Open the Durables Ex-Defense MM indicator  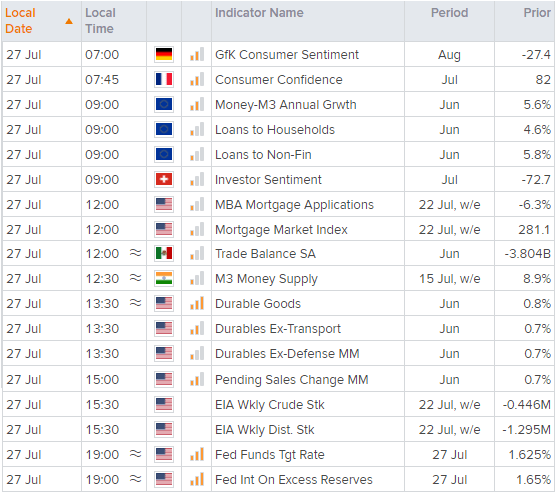coord(287,354)
